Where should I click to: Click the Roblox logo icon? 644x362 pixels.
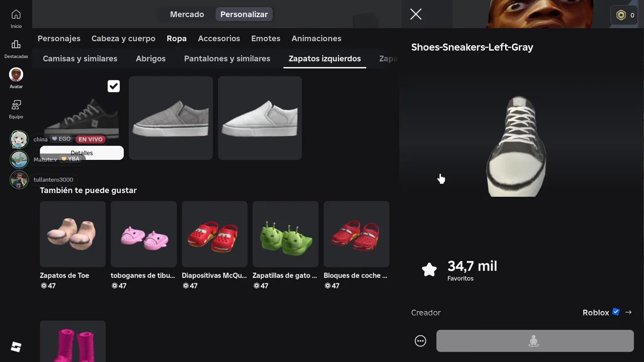coord(16,347)
